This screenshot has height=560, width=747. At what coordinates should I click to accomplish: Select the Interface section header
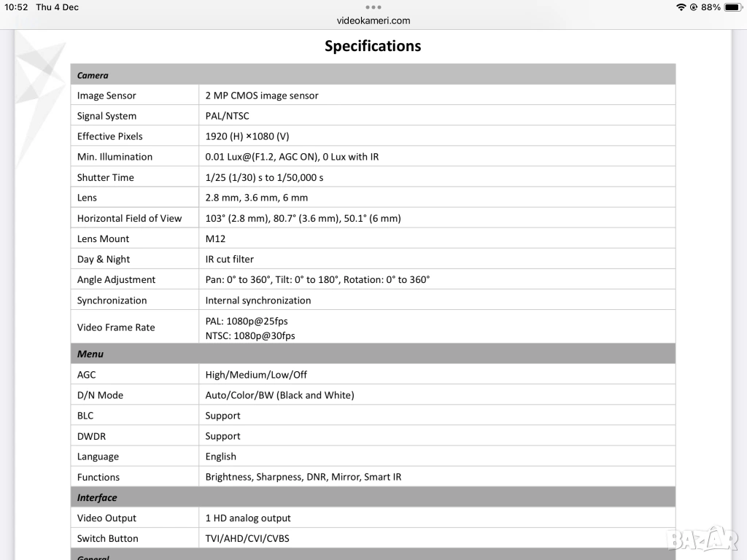coord(97,497)
